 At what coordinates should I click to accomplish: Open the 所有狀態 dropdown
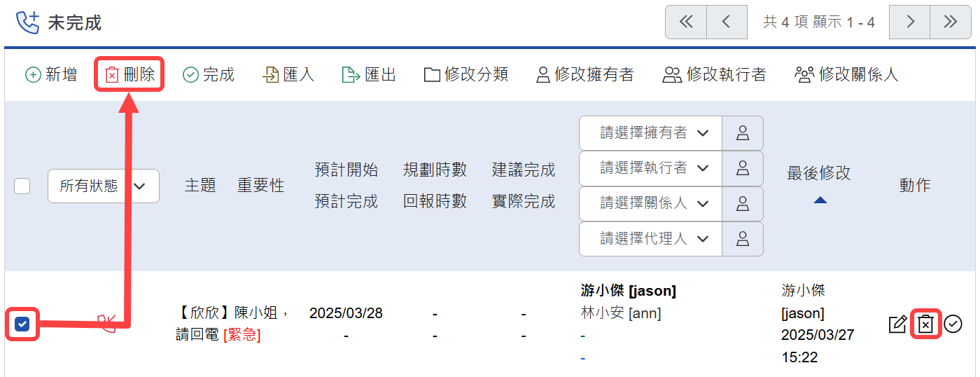(x=104, y=186)
